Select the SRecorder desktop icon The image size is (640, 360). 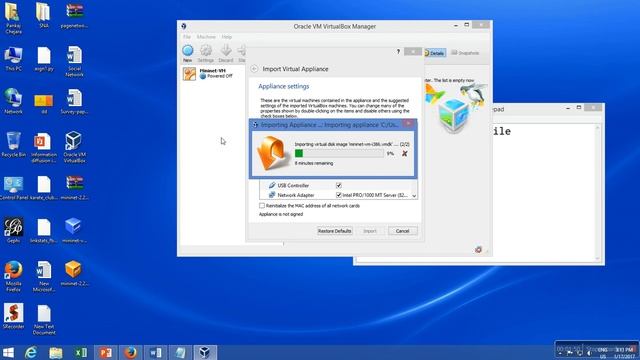point(13,316)
